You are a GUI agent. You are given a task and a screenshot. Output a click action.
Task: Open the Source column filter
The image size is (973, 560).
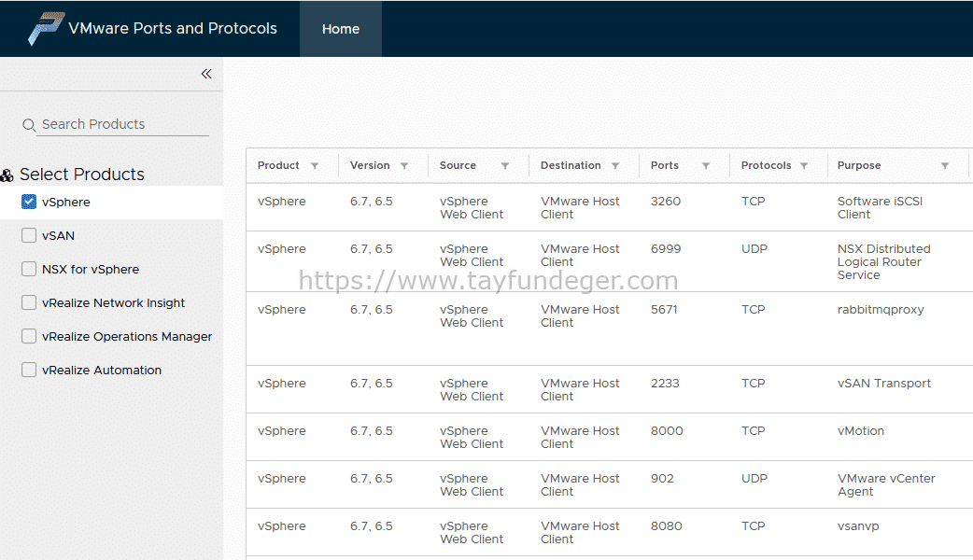coord(505,165)
